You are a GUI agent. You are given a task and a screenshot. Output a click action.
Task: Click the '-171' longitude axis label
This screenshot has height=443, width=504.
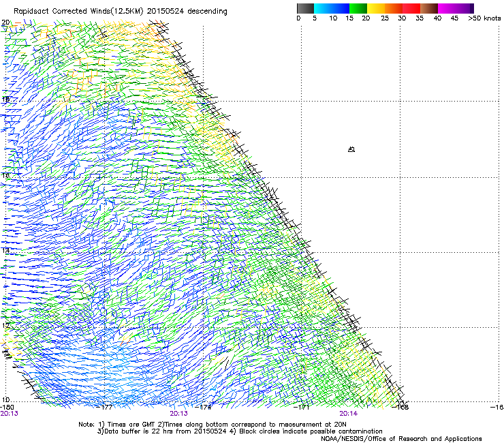tap(302, 407)
